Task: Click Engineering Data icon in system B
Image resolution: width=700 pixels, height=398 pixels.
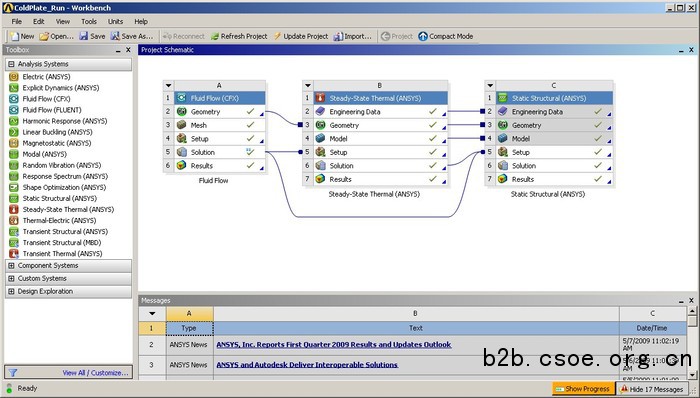Action: tap(320, 112)
